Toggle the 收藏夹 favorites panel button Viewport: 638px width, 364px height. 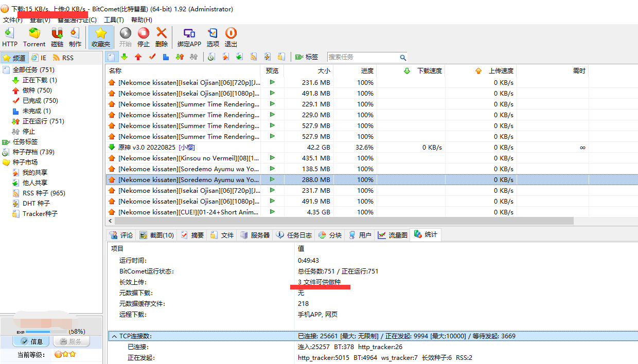click(x=101, y=37)
